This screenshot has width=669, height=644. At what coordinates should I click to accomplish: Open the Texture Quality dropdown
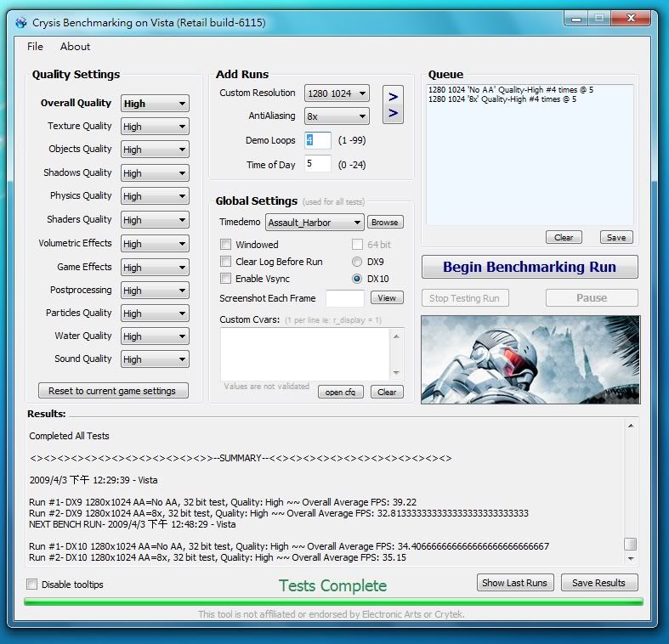point(155,127)
